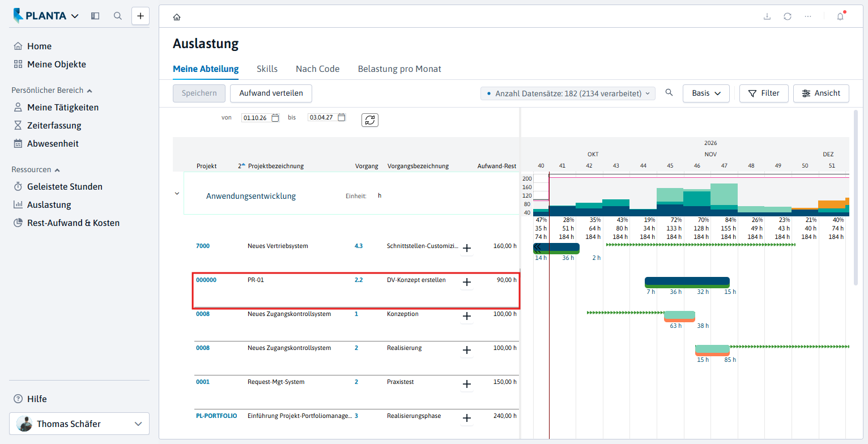Open project link 7000
Image resolution: width=868 pixels, height=444 pixels.
pos(203,246)
